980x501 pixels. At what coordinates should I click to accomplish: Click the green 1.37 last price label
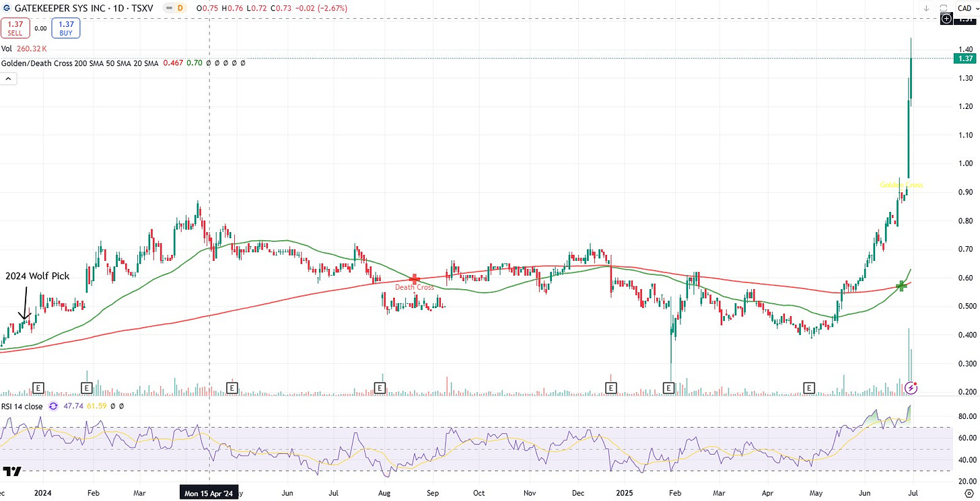tap(965, 59)
